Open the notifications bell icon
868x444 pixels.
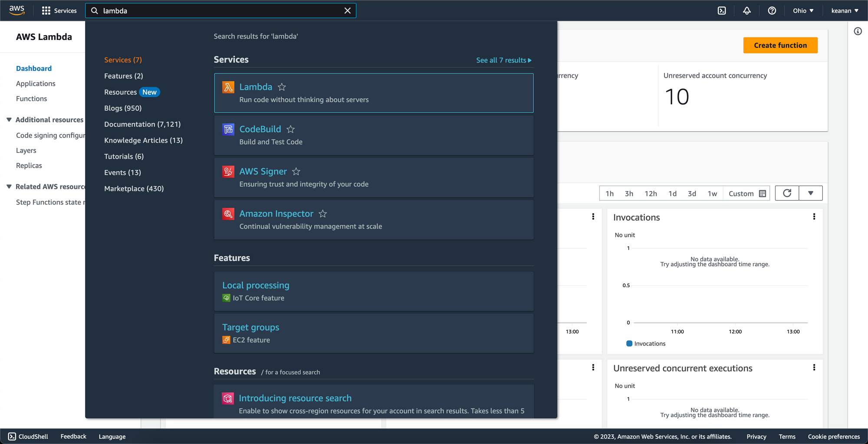(x=747, y=11)
